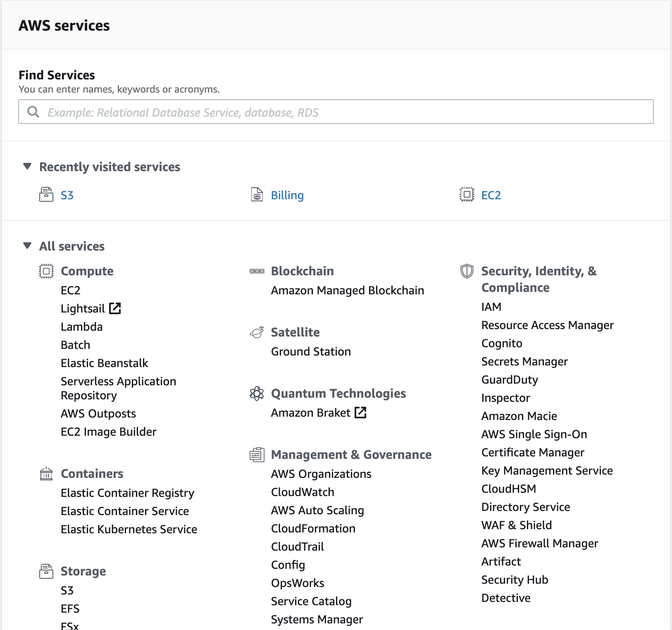Open Systems Manager
This screenshot has width=672, height=630.
pos(317,619)
